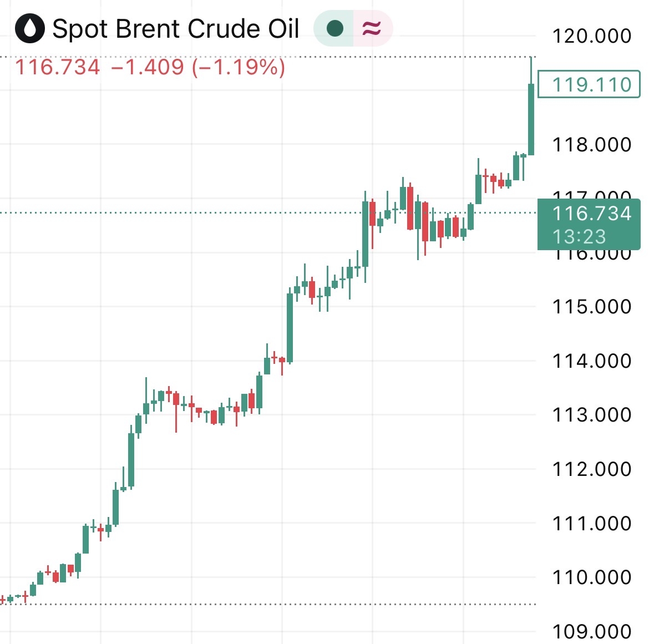Select the tall green candle rising to 115
This screenshot has height=644, width=649.
(290, 328)
